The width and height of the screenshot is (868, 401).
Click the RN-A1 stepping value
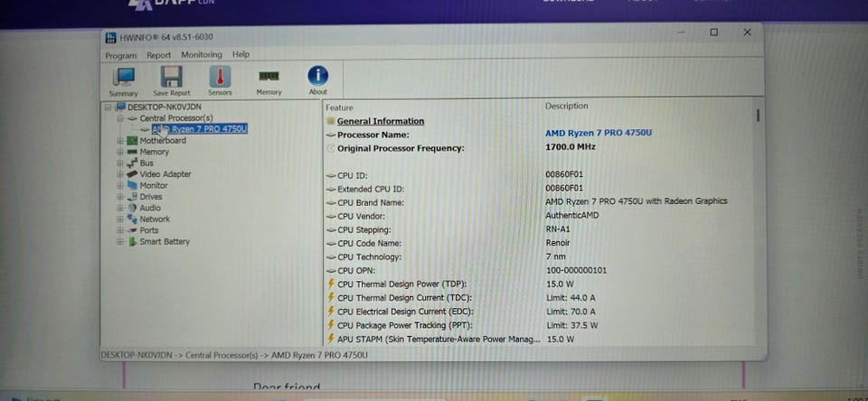point(558,229)
